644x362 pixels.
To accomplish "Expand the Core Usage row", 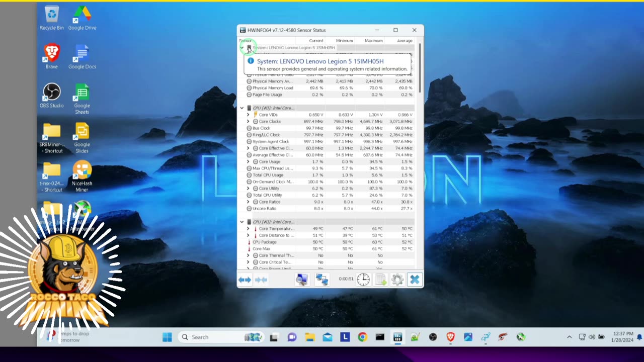I will click(248, 161).
